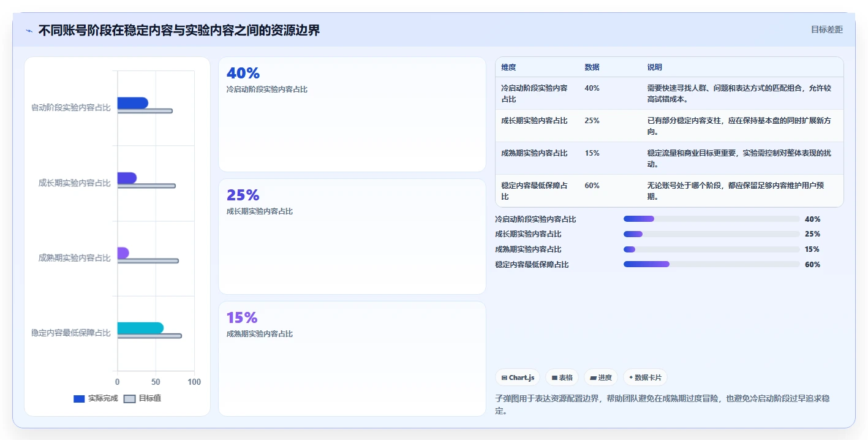This screenshot has height=440, width=868.
Task: Click the 25% value in the table
Action: [592, 121]
